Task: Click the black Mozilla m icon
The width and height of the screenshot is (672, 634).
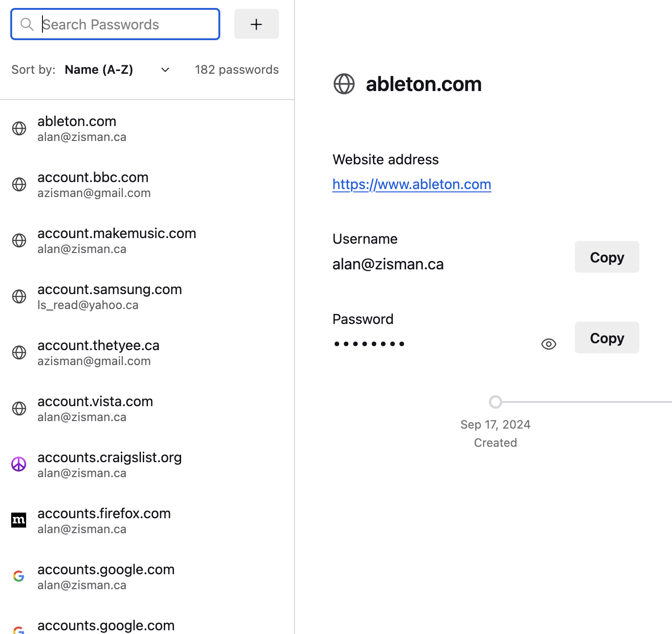Action: click(x=19, y=520)
